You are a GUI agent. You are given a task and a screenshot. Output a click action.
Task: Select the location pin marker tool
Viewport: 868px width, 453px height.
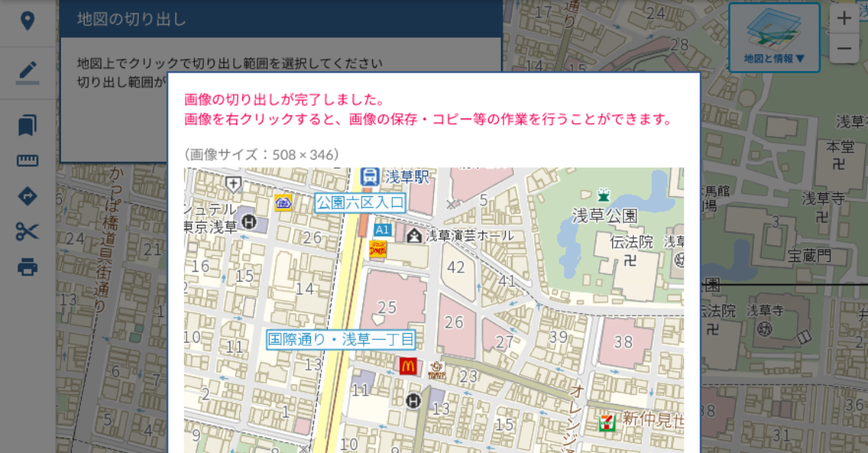coord(28,22)
